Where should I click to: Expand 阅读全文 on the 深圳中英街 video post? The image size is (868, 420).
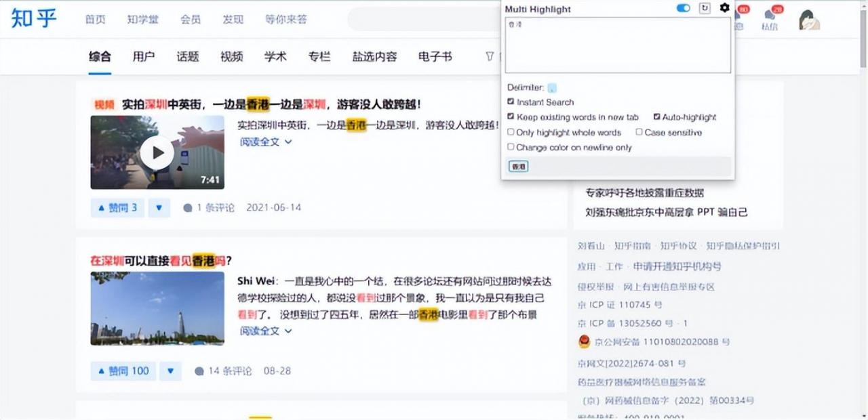click(260, 142)
